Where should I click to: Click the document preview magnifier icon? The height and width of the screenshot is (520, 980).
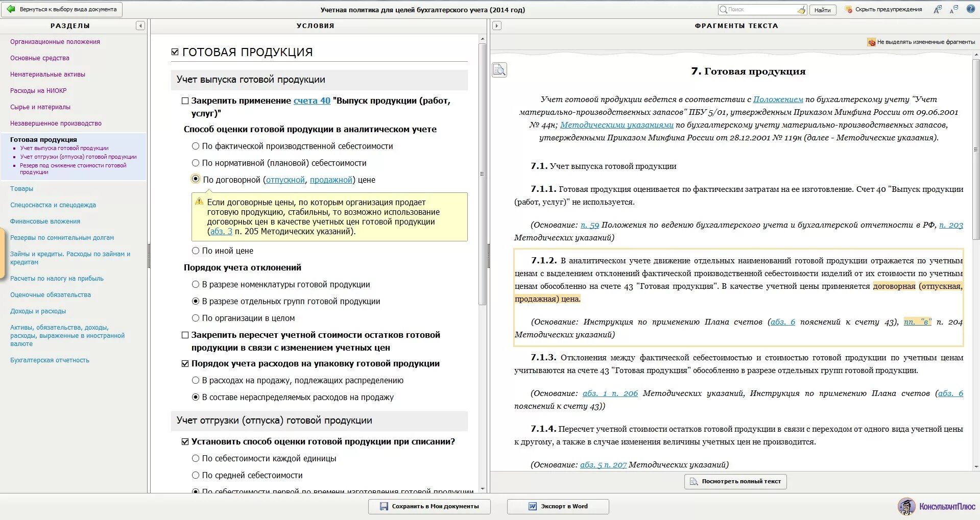(x=499, y=69)
